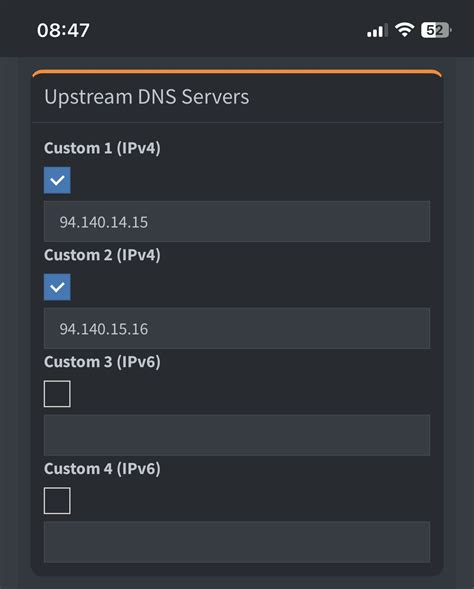Image resolution: width=474 pixels, height=589 pixels.
Task: Tap the battery level 52 indicator
Action: pyautogui.click(x=436, y=30)
